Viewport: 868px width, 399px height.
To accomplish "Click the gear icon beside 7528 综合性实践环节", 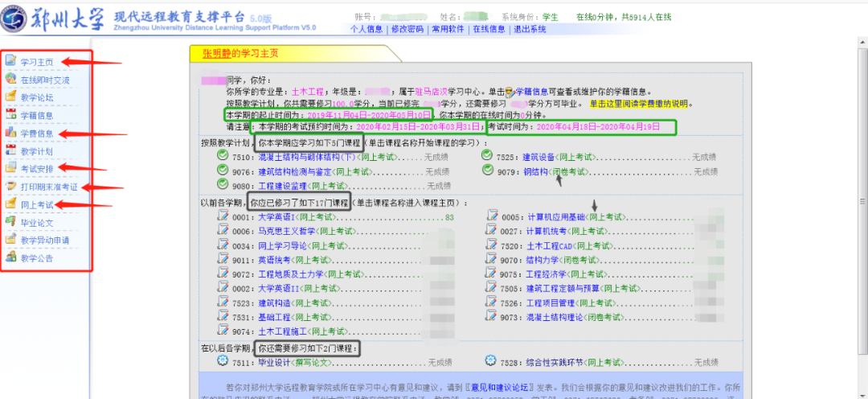I will pos(490,360).
